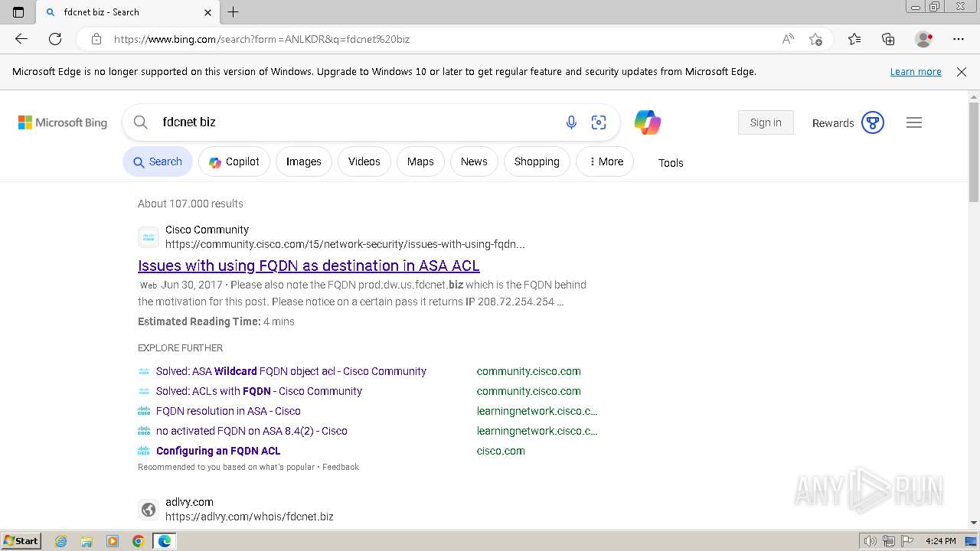Open Edge Settings and more menu
The height and width of the screenshot is (551, 980).
(959, 39)
